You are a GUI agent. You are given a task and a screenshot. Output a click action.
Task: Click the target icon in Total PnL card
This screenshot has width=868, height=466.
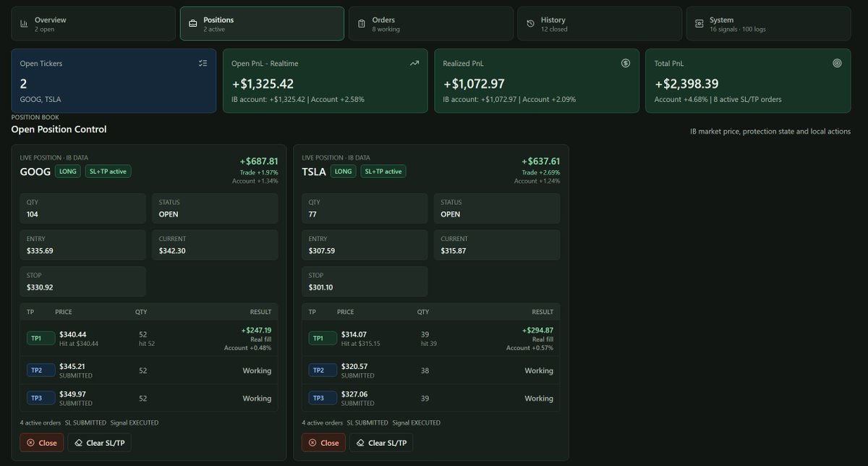837,63
